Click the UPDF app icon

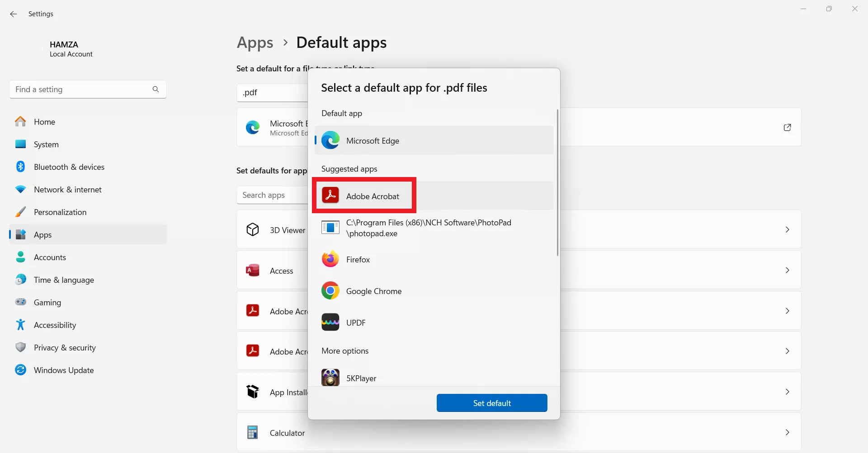click(330, 322)
